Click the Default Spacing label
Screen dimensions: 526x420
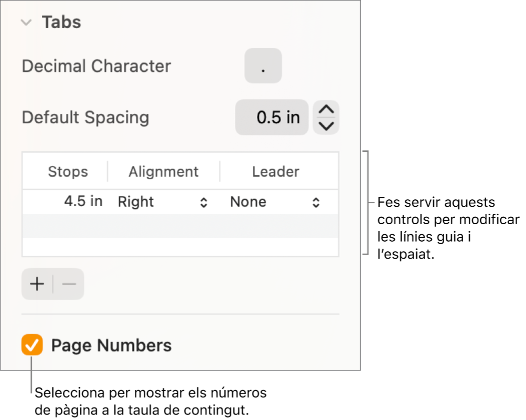tap(85, 118)
